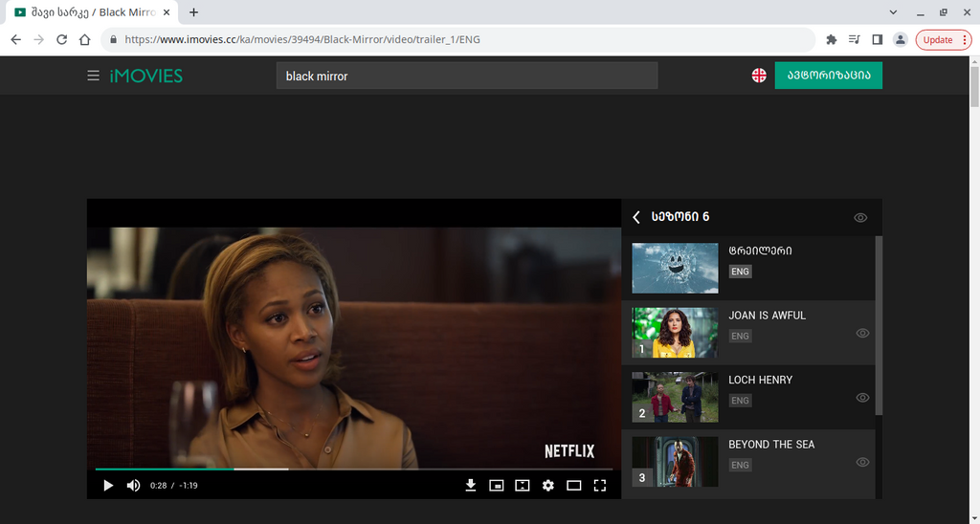Select the შავი სარკე / Black Mirror tab

(x=91, y=11)
